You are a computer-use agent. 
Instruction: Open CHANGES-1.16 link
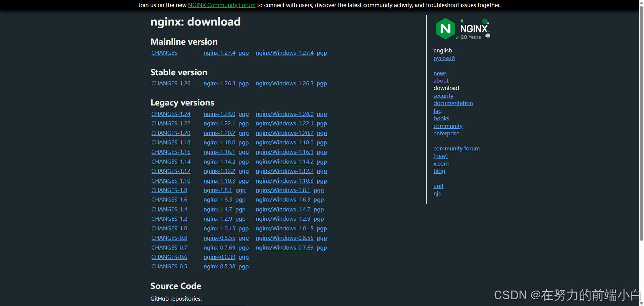point(171,152)
